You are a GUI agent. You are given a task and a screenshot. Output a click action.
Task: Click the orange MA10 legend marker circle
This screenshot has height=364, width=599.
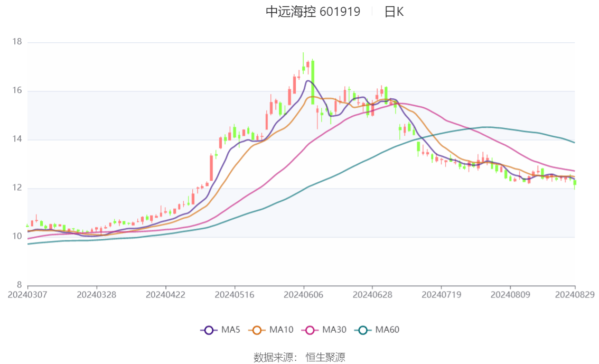[x=257, y=330]
